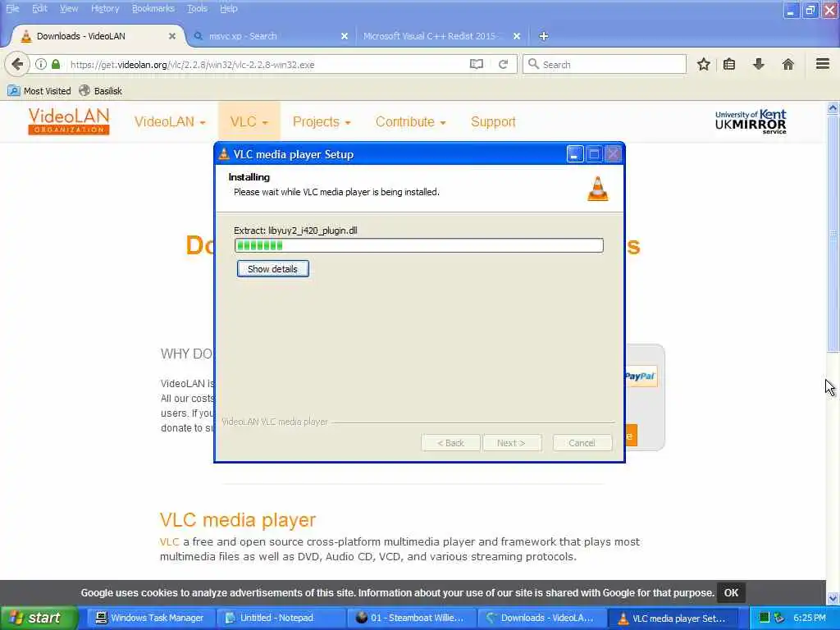Click the VLC media player heading
Viewport: 840px width, 630px height.
(238, 519)
